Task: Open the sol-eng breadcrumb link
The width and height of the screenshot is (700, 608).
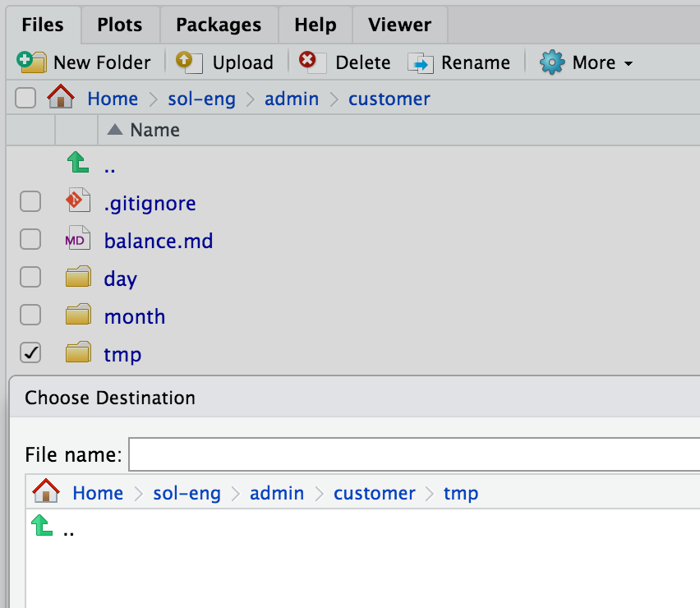Action: [201, 98]
